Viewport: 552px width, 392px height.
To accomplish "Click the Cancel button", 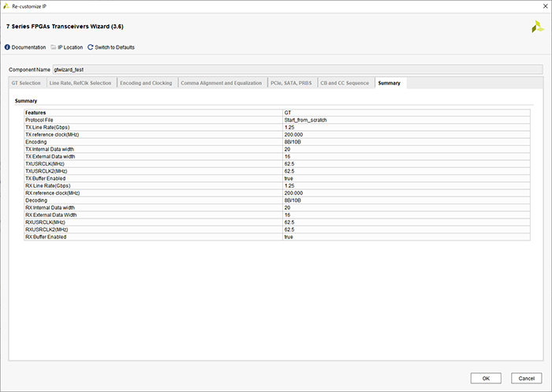I will click(526, 379).
